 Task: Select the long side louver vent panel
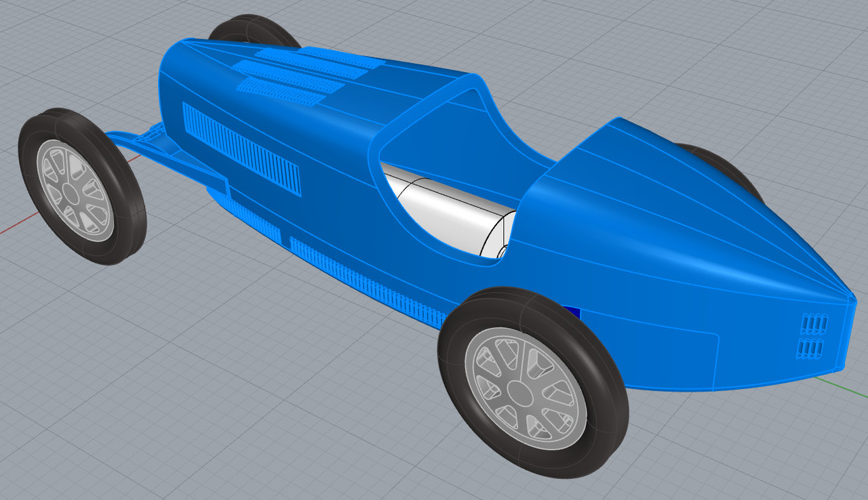[x=241, y=149]
